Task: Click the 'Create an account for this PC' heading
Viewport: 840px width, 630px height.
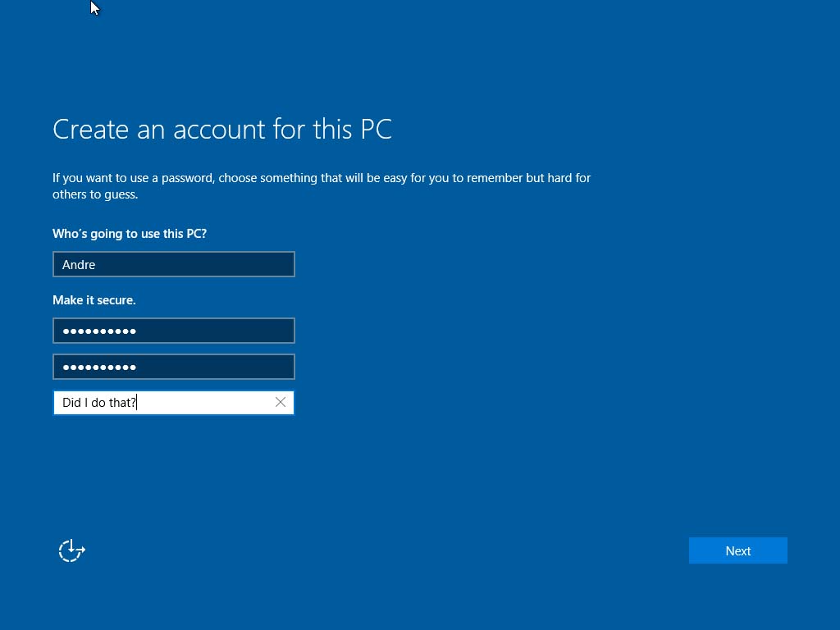Action: (x=222, y=129)
